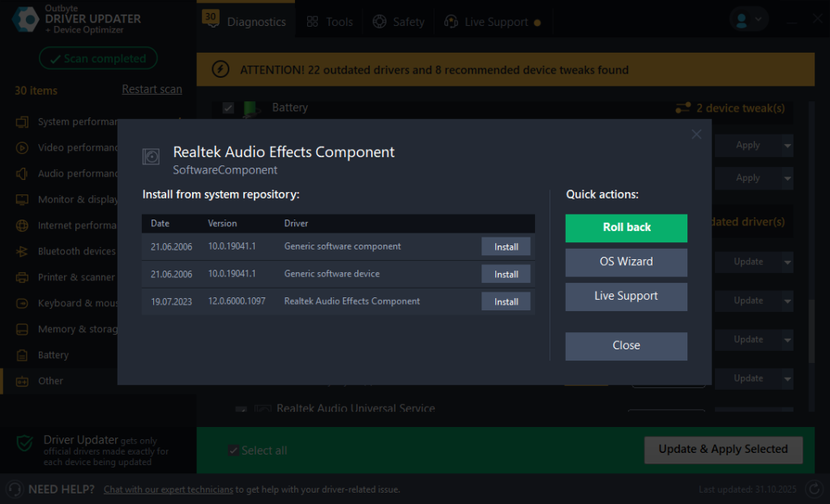Toggle the Select all checkbox
Image resolution: width=830 pixels, height=504 pixels.
click(233, 451)
